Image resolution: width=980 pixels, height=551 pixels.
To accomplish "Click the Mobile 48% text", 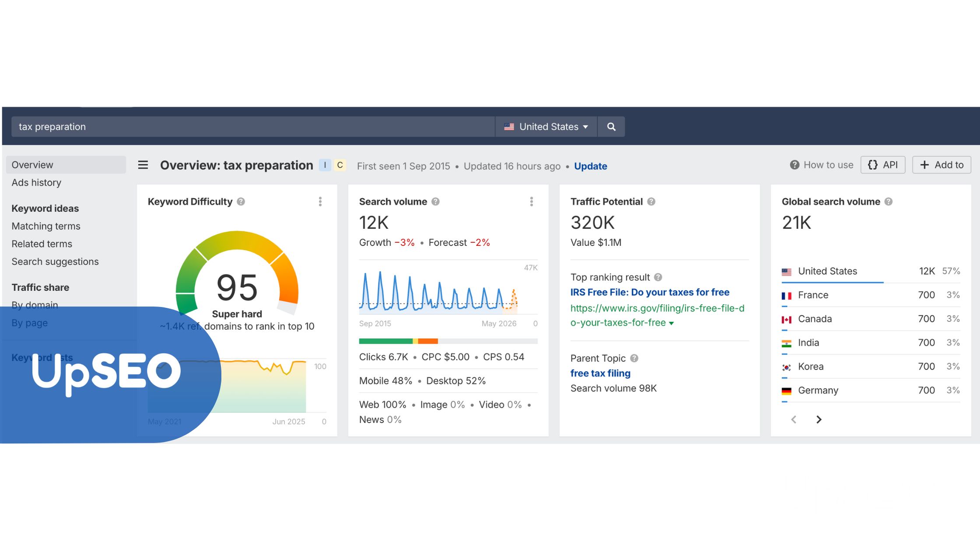I will point(385,381).
